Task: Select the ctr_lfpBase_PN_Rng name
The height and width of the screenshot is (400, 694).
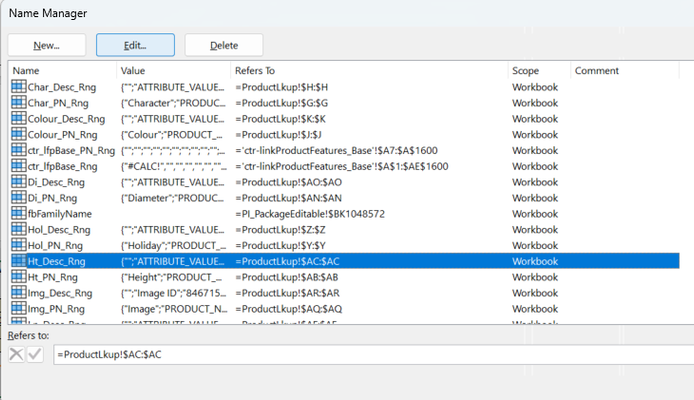Action: click(x=71, y=151)
